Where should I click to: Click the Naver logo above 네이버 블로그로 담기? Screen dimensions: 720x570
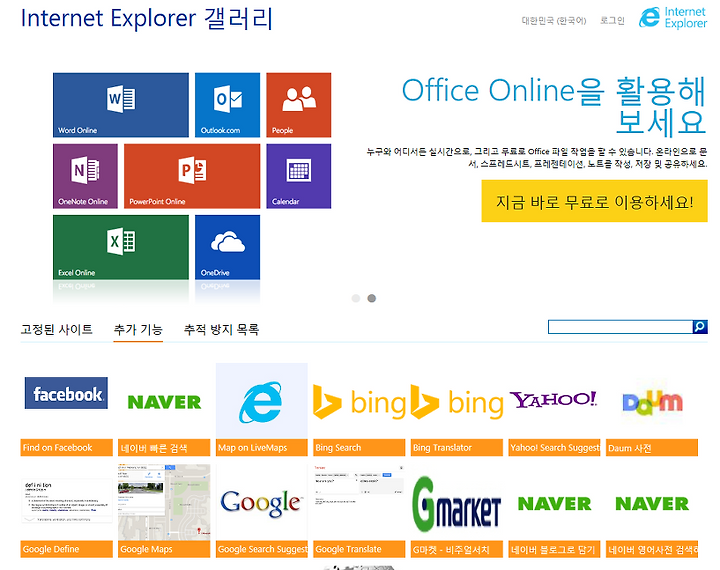click(x=554, y=503)
